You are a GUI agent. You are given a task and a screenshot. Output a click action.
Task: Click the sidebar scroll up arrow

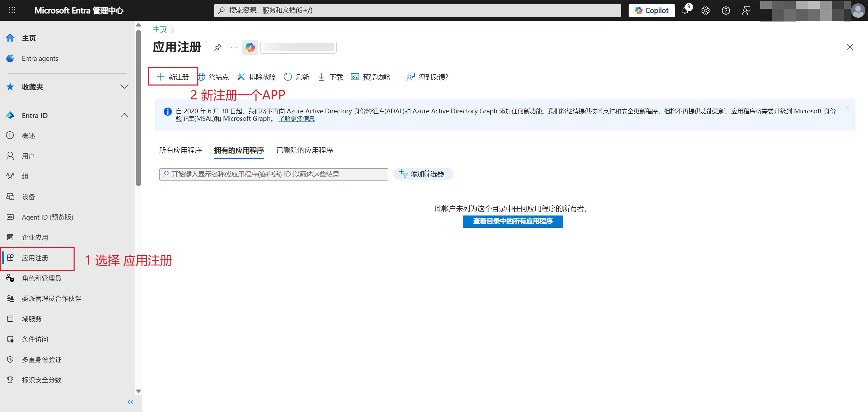[138, 25]
